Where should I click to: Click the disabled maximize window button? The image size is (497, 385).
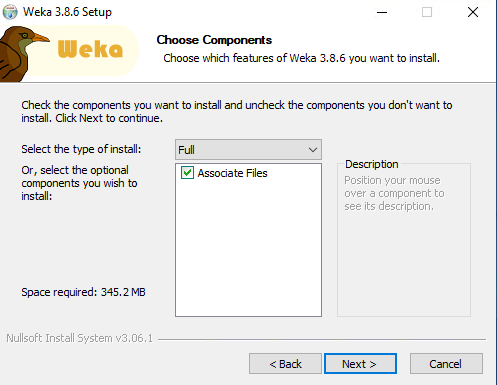click(x=427, y=12)
